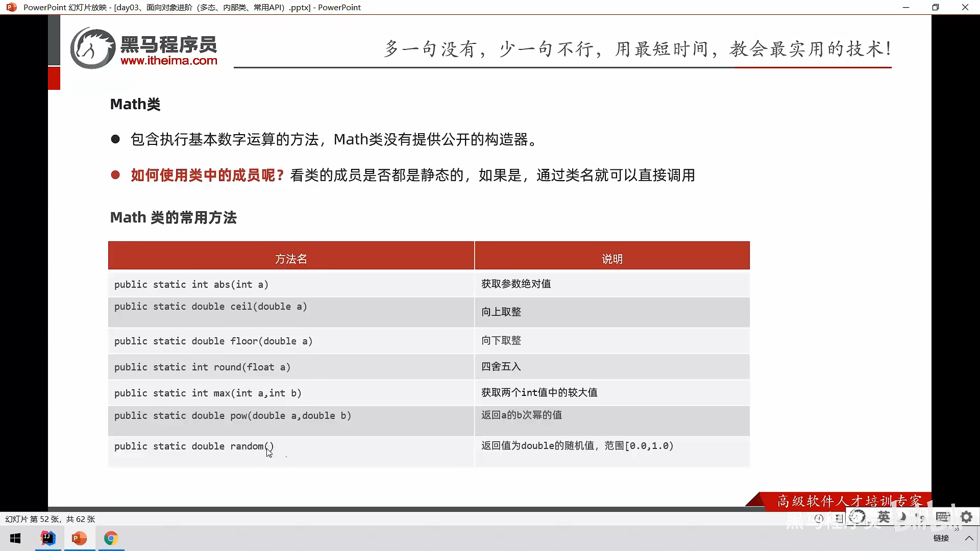Switch to IntelliJ IDEA on taskbar
Screen dimensions: 980x551
48,538
